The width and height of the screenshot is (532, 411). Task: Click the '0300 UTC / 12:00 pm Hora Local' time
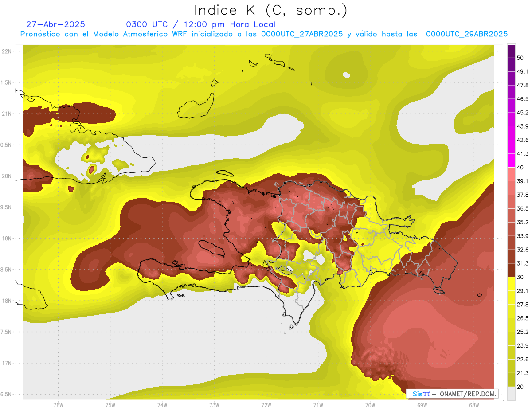(x=201, y=25)
